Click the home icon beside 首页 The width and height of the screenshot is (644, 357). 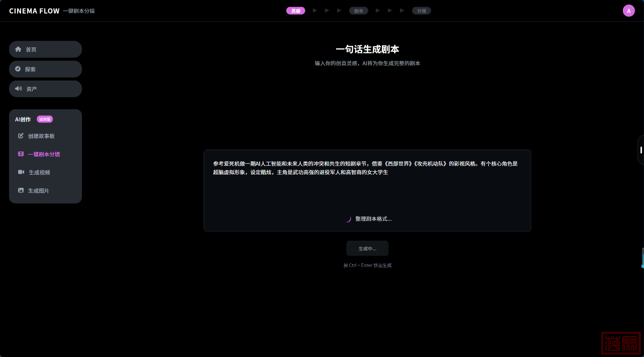click(19, 49)
